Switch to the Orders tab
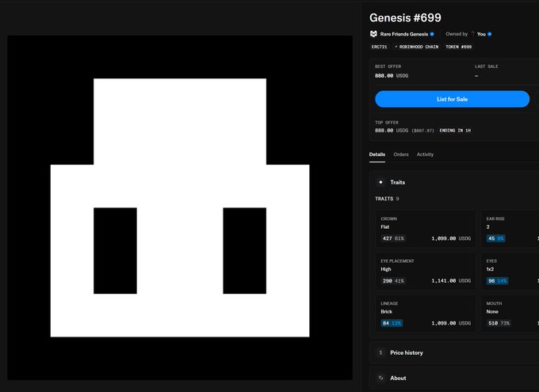Viewport: 539px width, 392px height. [401, 154]
